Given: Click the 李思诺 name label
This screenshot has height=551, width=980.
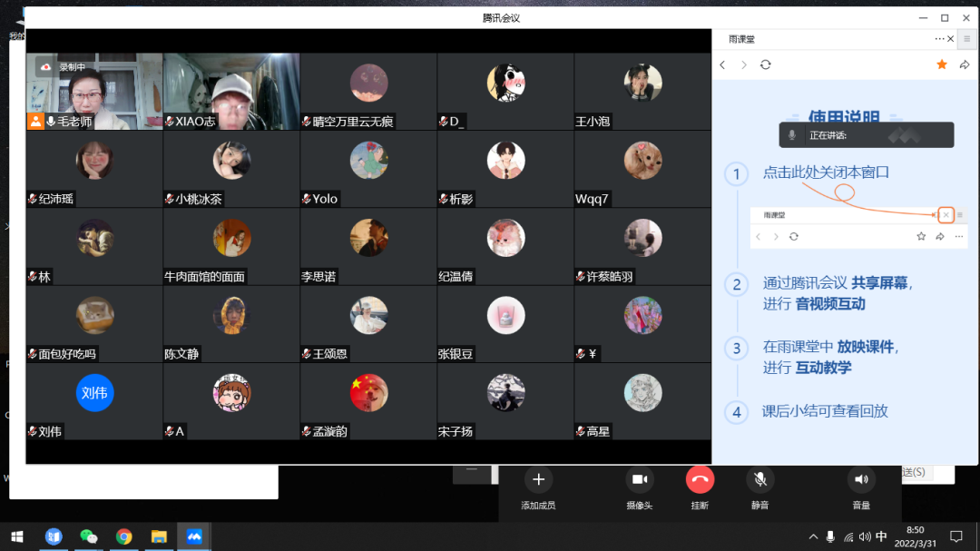Looking at the screenshot, I should coord(318,277).
